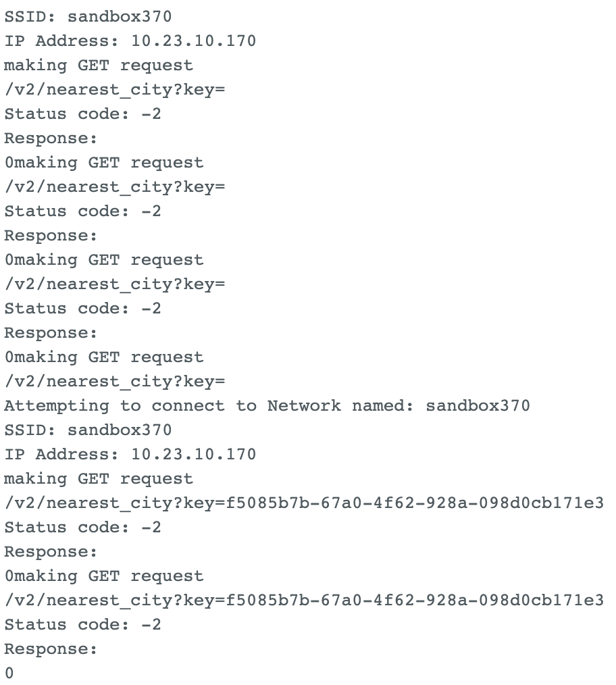
Task: Click the first empty-key nearest_city URL line
Action: [x=115, y=89]
